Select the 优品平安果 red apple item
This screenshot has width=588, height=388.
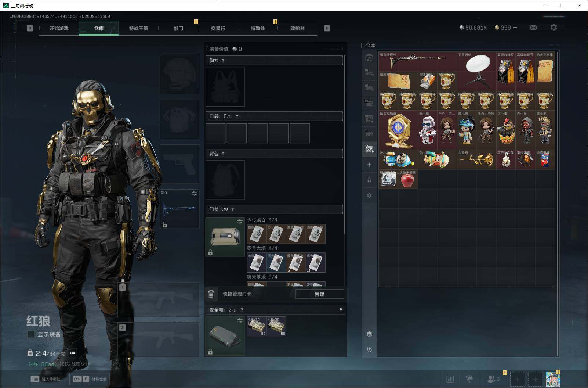coord(408,179)
